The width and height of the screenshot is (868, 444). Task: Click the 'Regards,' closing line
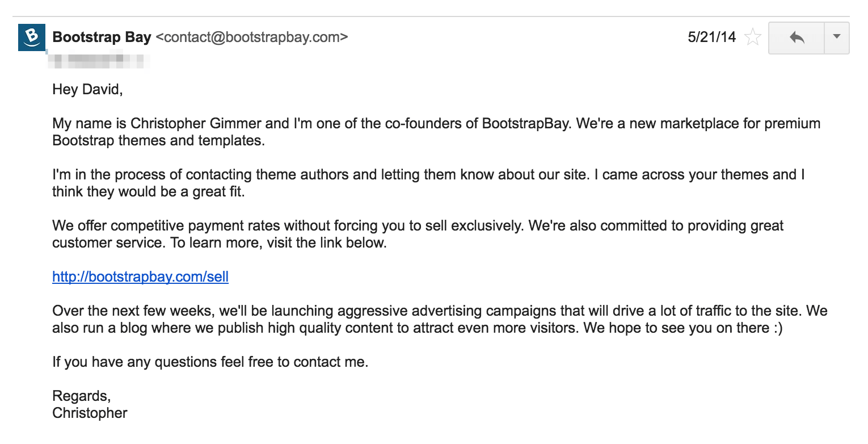[82, 396]
